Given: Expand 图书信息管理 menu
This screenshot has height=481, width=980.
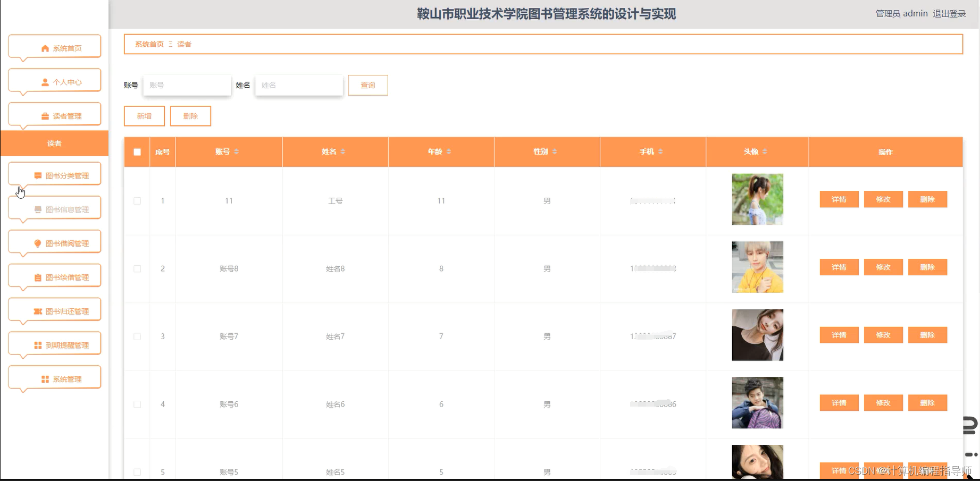Looking at the screenshot, I should point(55,209).
